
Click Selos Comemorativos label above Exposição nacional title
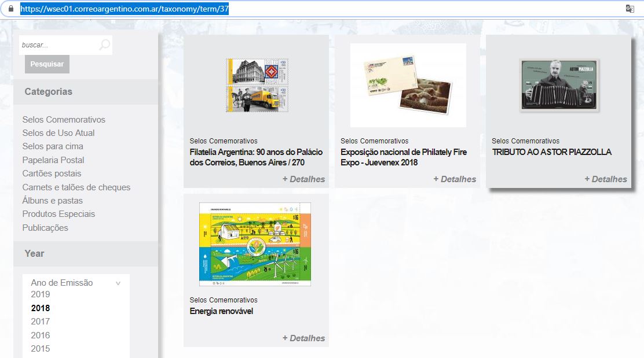(x=375, y=141)
